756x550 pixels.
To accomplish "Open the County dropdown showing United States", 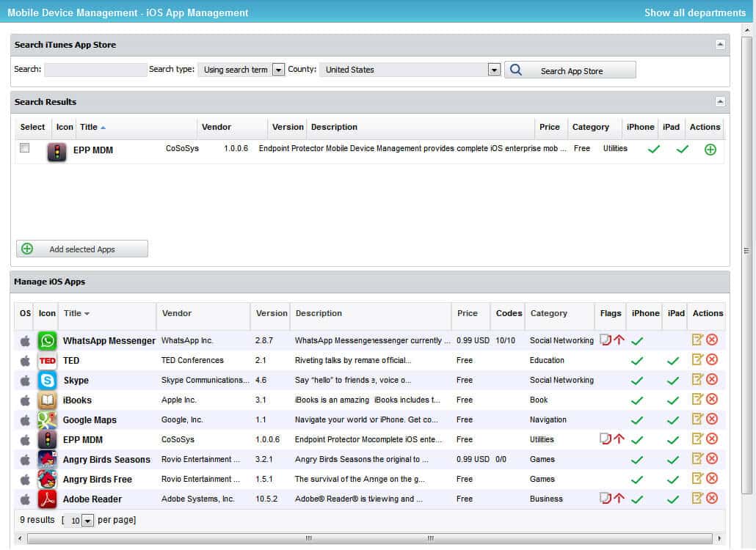I will (494, 70).
